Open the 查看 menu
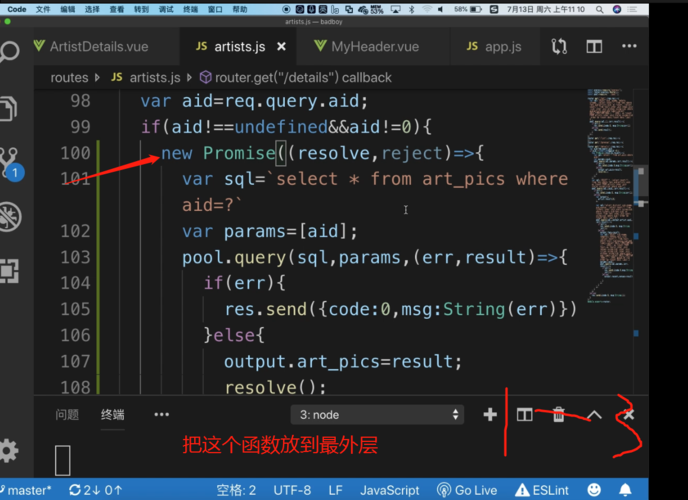 [116, 9]
